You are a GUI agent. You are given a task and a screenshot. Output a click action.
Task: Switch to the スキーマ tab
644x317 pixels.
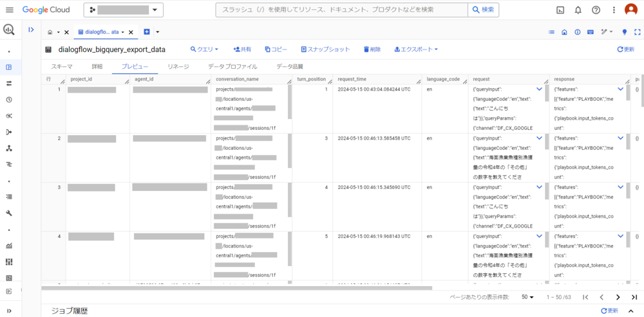pyautogui.click(x=62, y=66)
